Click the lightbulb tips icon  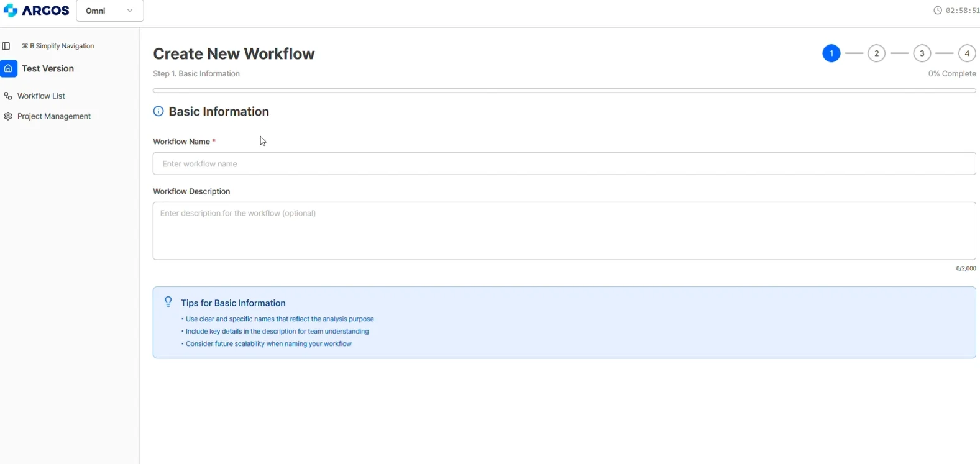[168, 302]
